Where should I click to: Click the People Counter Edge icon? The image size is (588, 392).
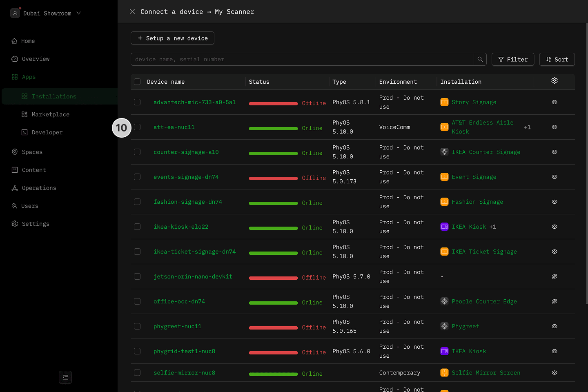click(x=444, y=301)
